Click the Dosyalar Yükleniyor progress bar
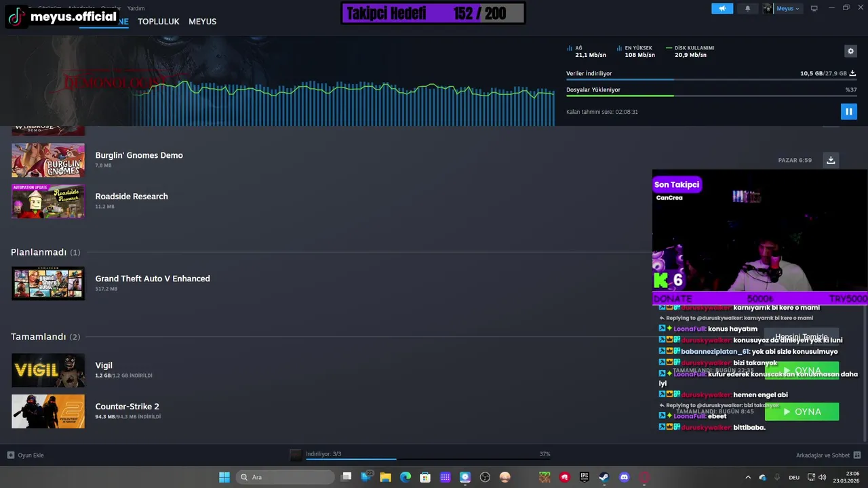 pos(711,96)
